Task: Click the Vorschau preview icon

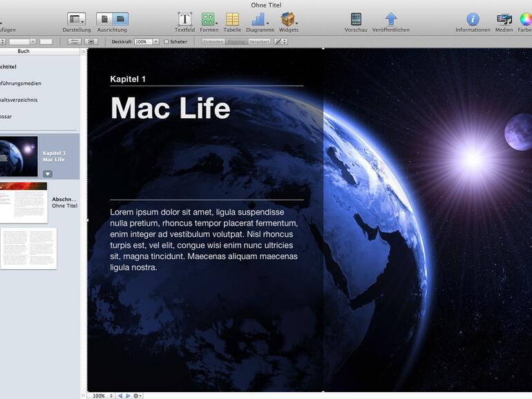Action: pyautogui.click(x=356, y=19)
